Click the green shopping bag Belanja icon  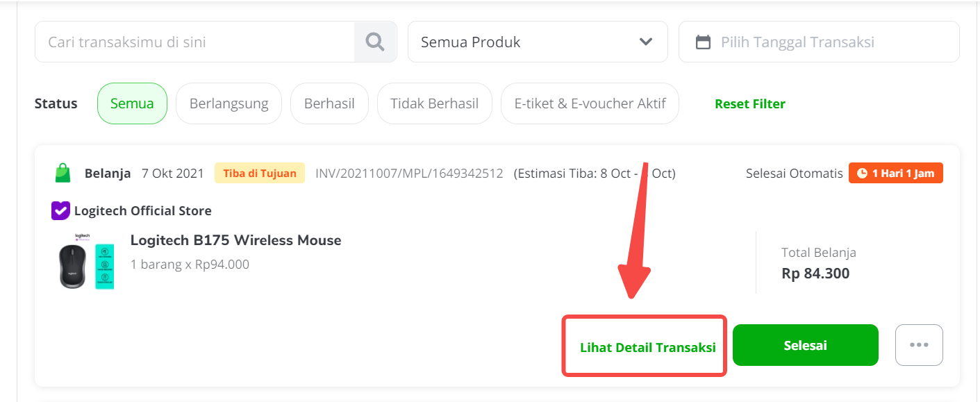[x=63, y=173]
